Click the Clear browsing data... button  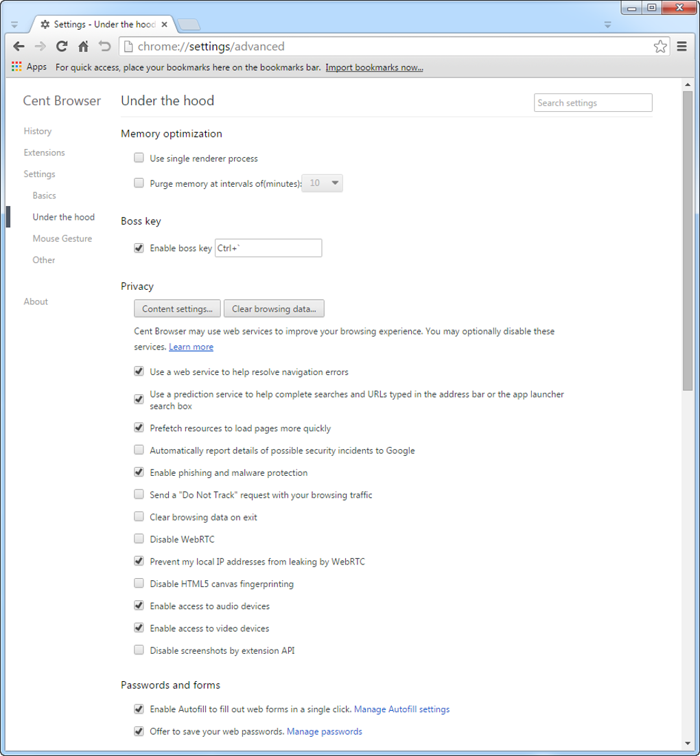tap(274, 308)
